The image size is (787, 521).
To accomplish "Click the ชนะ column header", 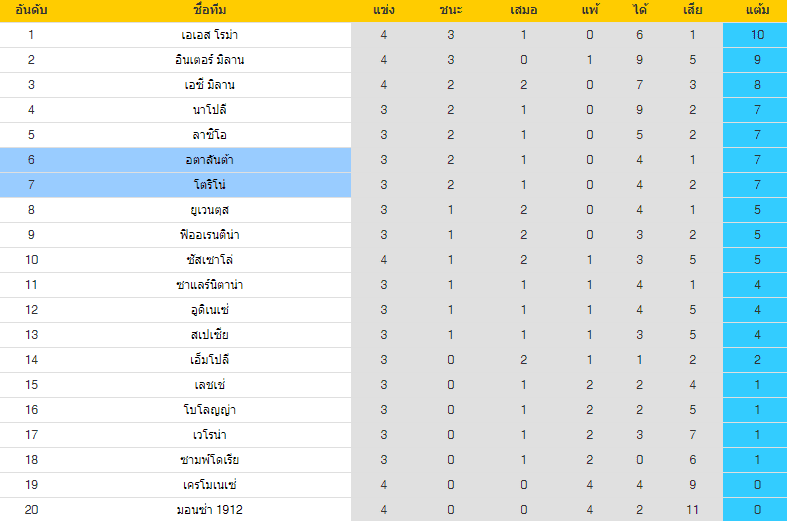I will pos(451,10).
